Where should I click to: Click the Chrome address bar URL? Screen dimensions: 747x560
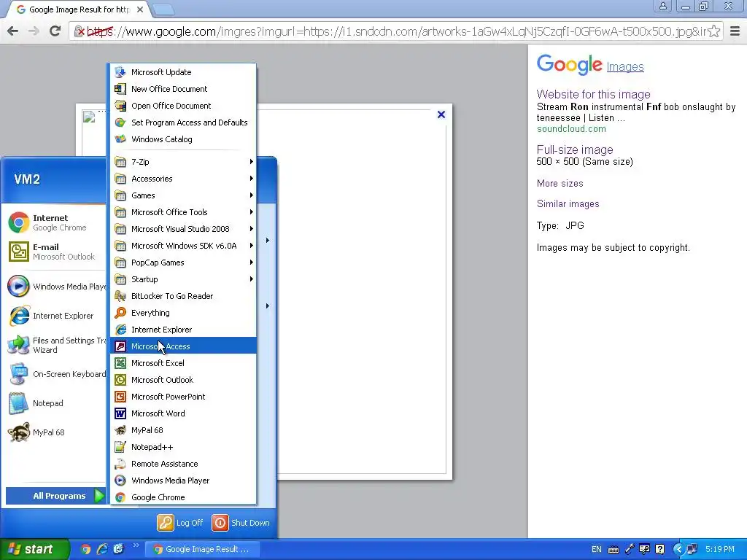(395, 31)
